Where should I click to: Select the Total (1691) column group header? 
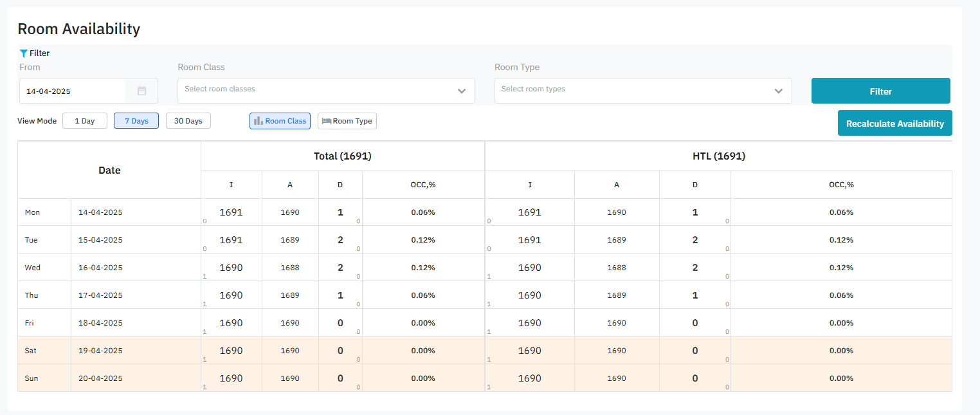pyautogui.click(x=342, y=156)
